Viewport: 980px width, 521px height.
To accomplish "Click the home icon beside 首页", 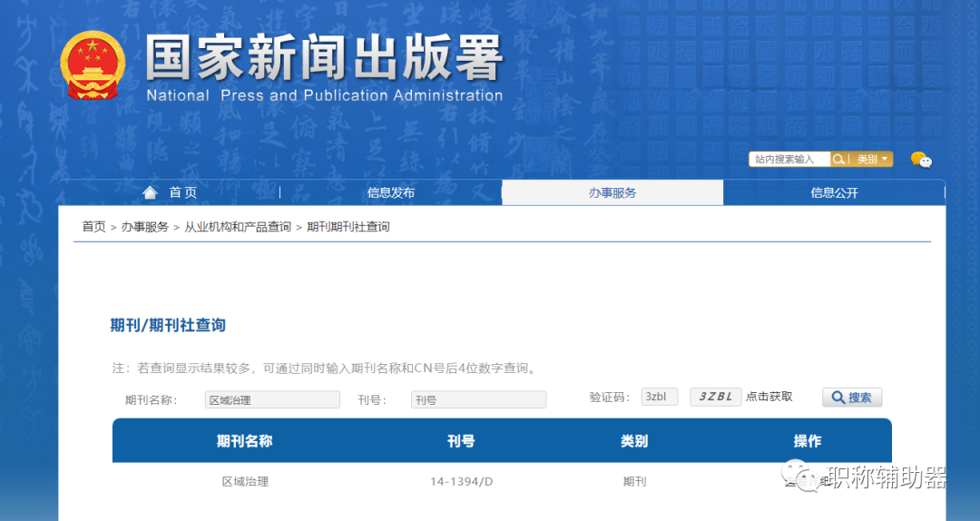I will [x=150, y=192].
